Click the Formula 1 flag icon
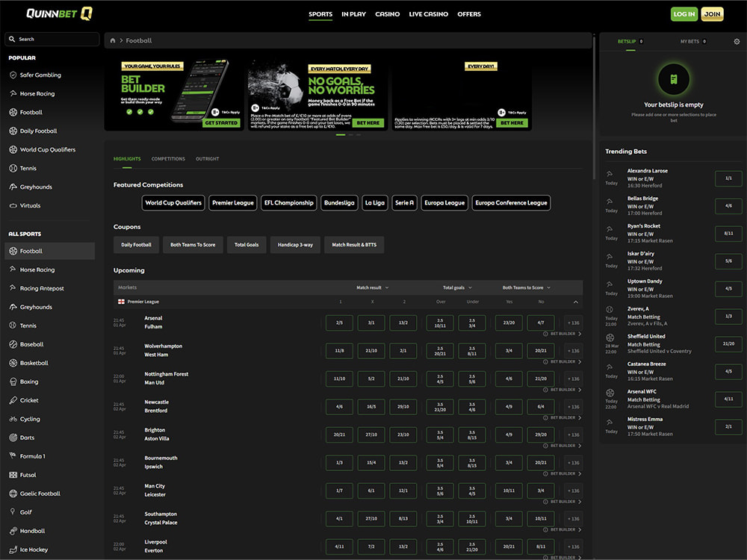 click(x=13, y=456)
